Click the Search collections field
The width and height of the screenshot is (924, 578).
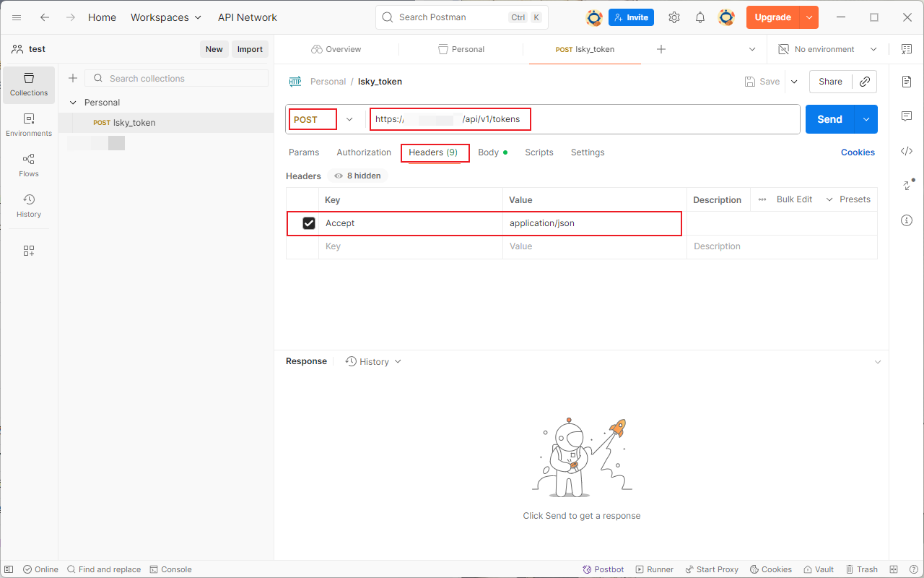tap(177, 78)
